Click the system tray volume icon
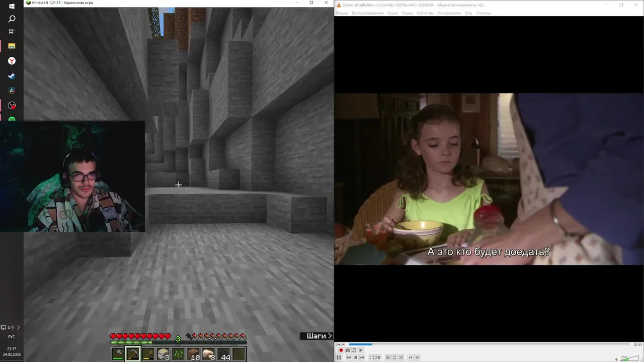Viewport: 644px width, 362px height. pos(10,327)
